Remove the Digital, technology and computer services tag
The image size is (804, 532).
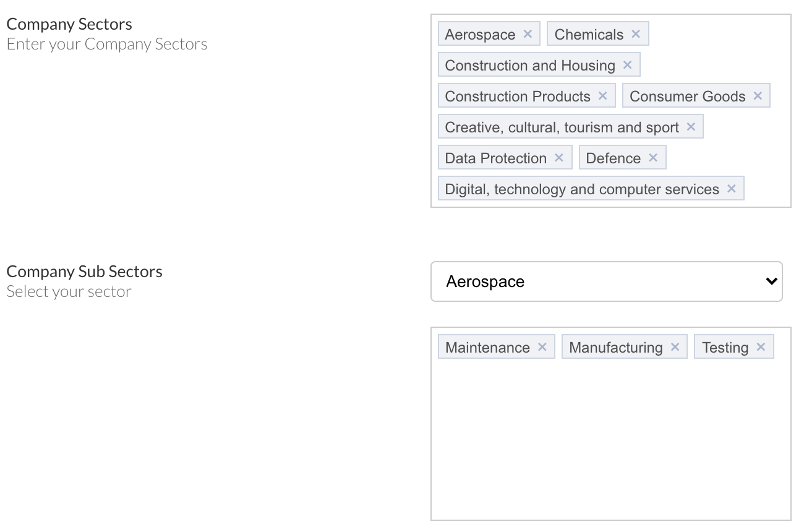point(732,188)
